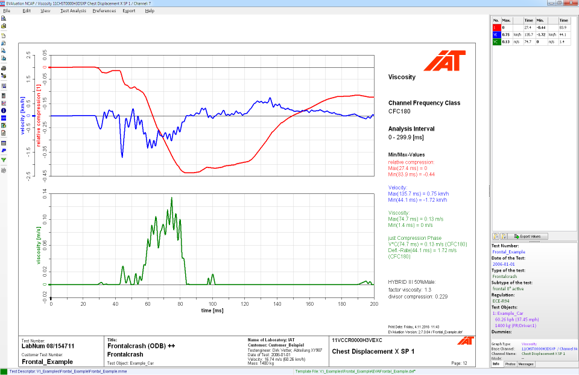Click the Frontal_Example test number link
The height and width of the screenshot is (375, 579).
pyautogui.click(x=508, y=252)
